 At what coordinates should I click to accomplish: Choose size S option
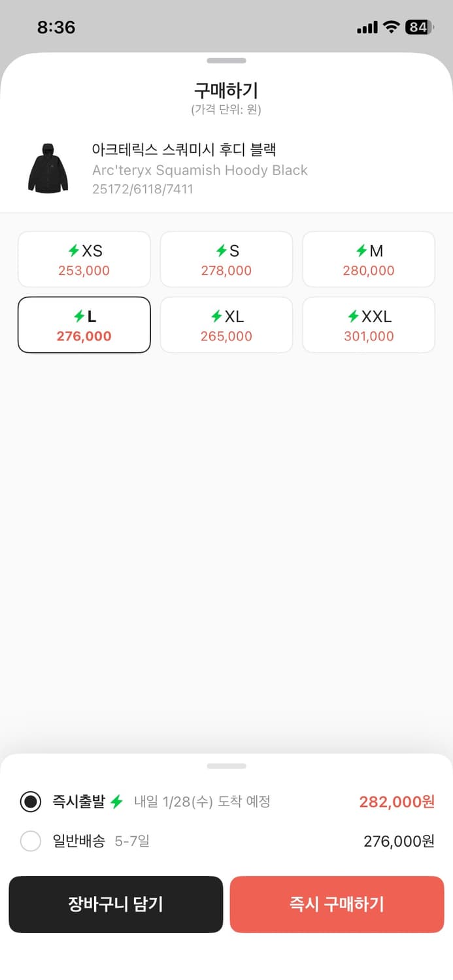pos(226,259)
